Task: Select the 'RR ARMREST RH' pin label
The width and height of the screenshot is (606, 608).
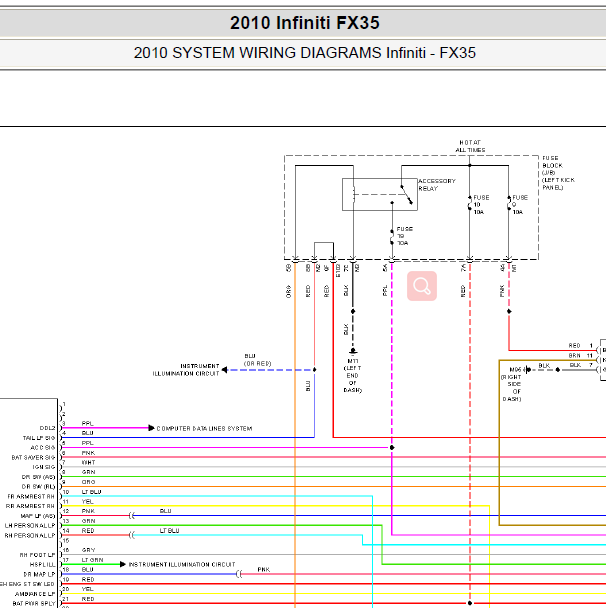Action: [x=30, y=506]
